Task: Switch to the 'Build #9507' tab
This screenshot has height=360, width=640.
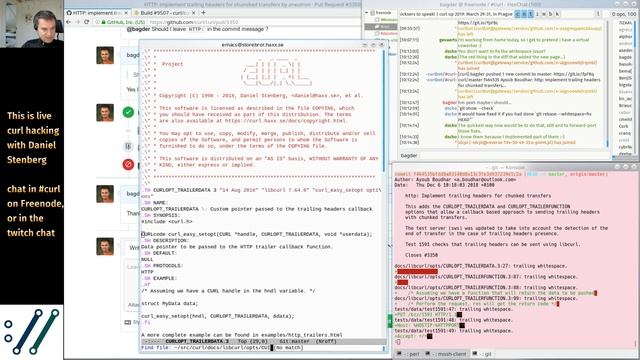Action: (x=165, y=13)
